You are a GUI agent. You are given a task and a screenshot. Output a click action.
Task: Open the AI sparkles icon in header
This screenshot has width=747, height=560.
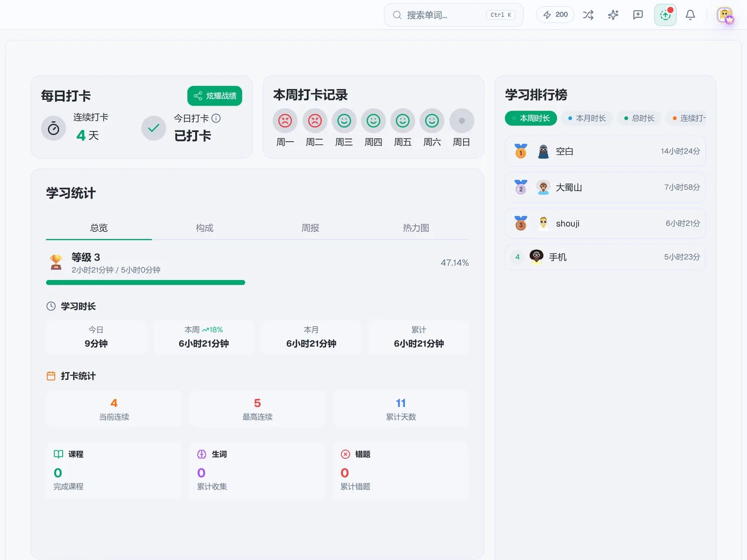tap(613, 15)
